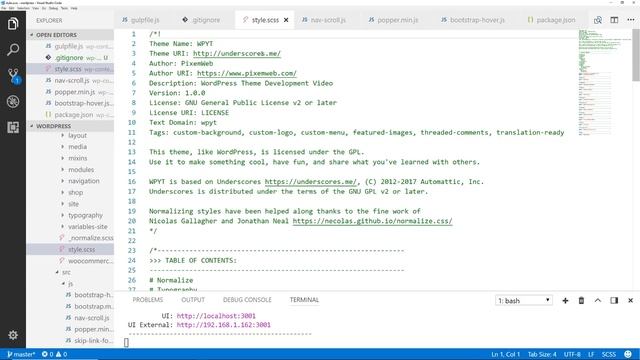This screenshot has height=360, width=640.
Task: Expand the modules folder
Action: [80, 169]
